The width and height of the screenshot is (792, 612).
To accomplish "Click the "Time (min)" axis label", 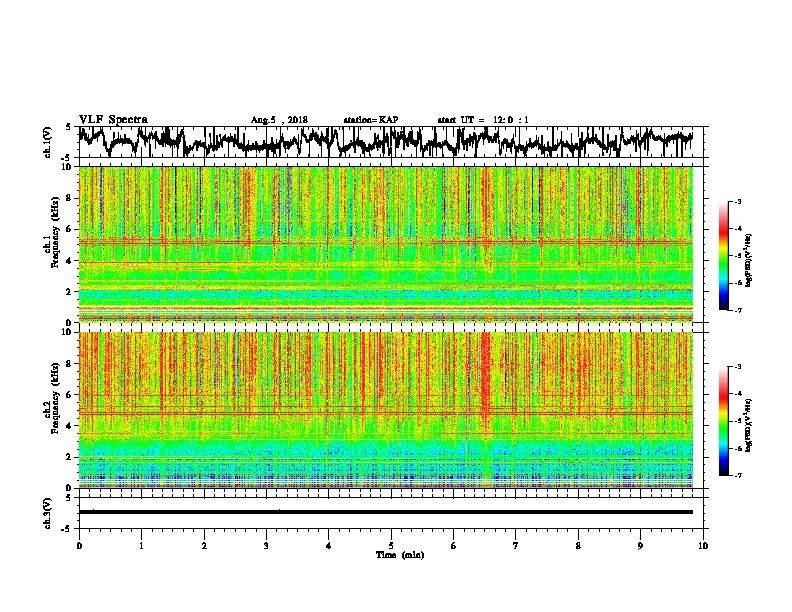I will (400, 555).
